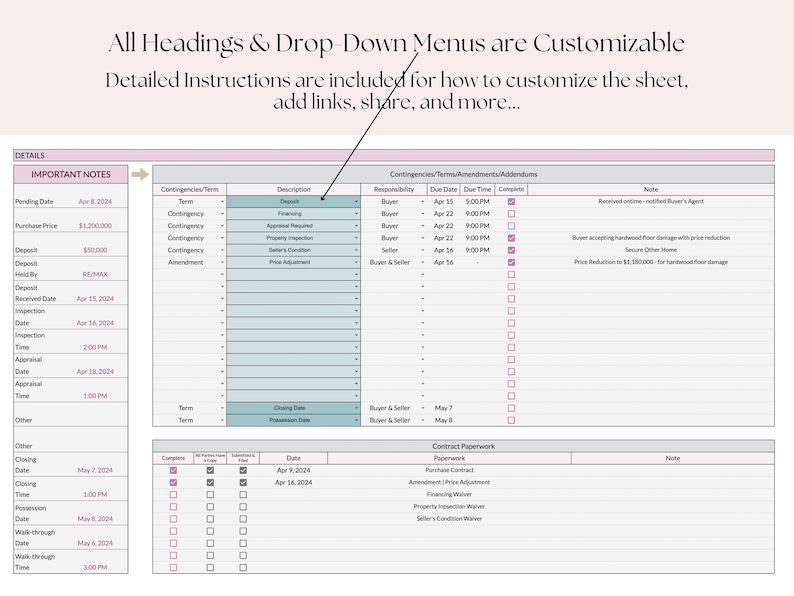
Task: Click the note about Price Reduction to $1,180,000
Action: click(x=651, y=262)
